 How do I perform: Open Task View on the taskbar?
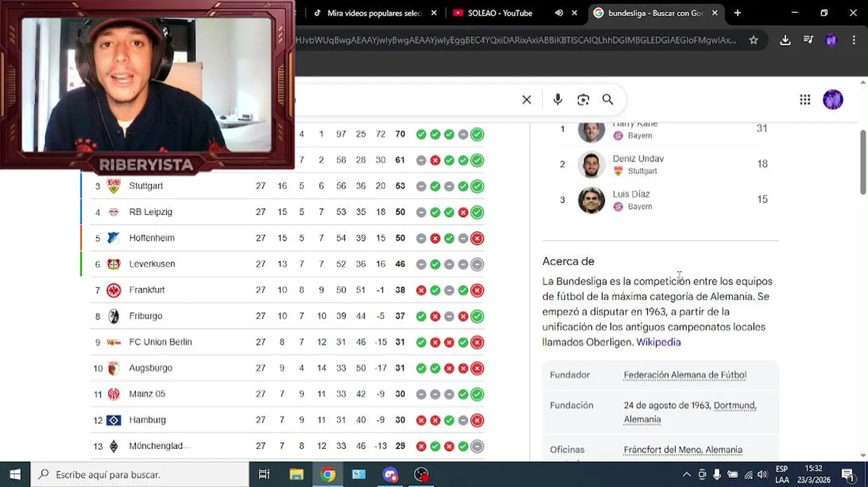coord(264,475)
